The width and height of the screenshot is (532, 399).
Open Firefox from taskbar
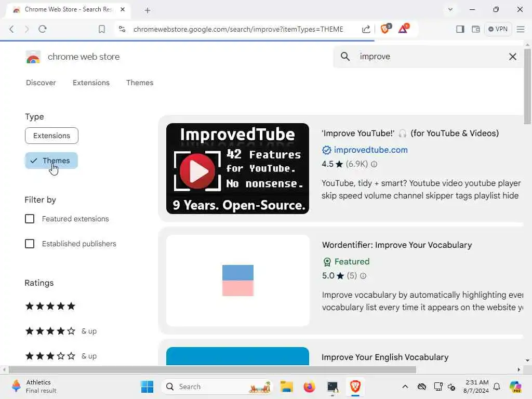coord(309,387)
